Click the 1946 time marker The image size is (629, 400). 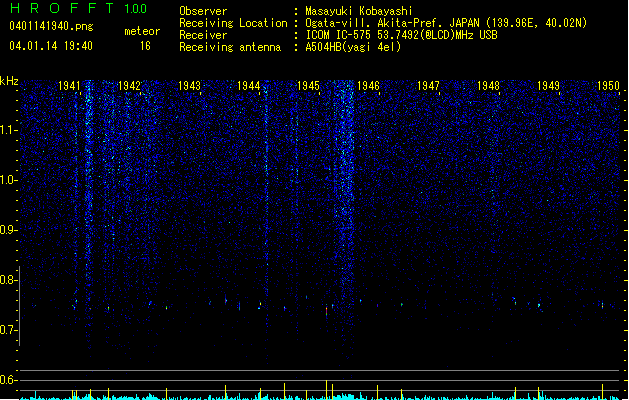pos(368,86)
